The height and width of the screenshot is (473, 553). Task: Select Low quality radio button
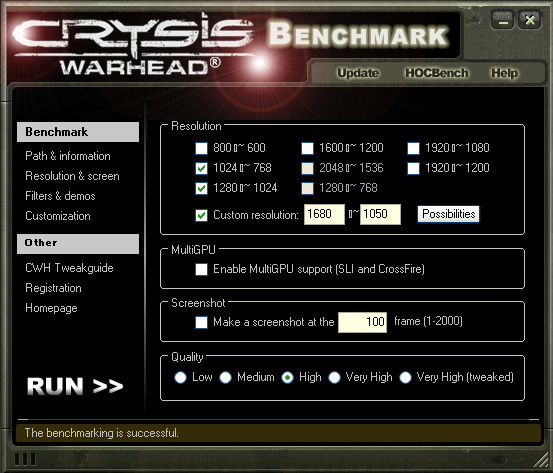(x=180, y=377)
